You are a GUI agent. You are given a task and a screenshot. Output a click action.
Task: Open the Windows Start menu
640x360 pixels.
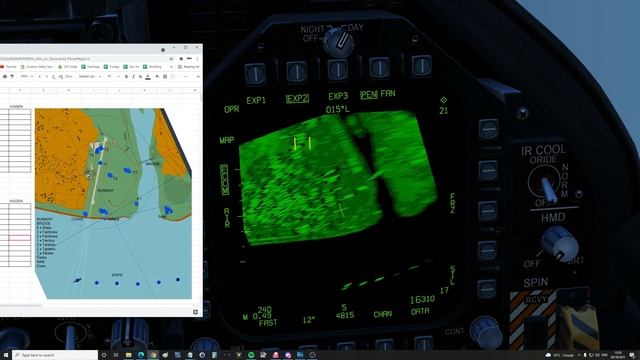[x=6, y=355]
